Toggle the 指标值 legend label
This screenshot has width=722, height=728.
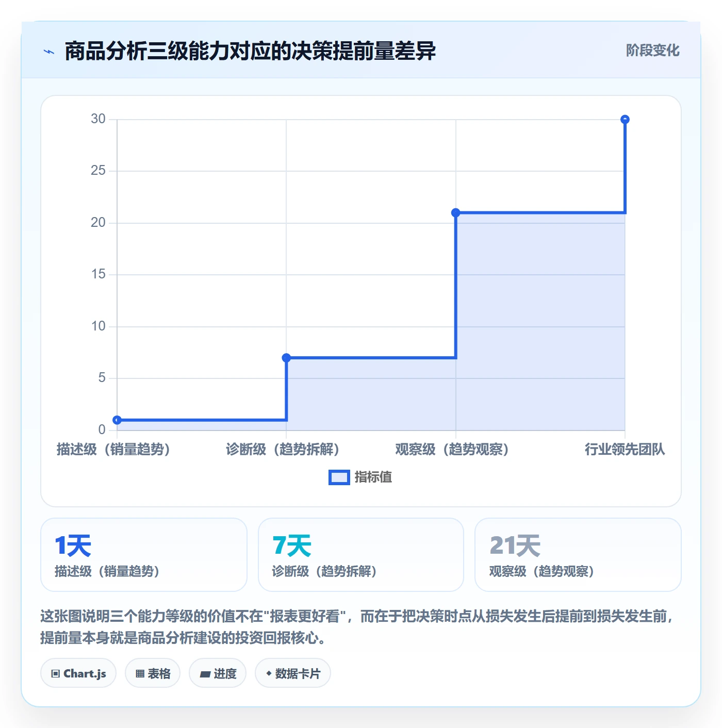[373, 477]
